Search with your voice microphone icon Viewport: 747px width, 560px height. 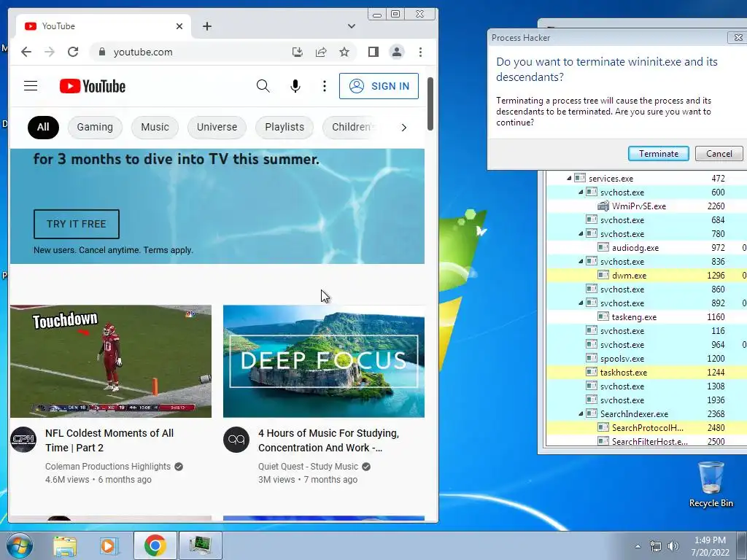tap(295, 86)
